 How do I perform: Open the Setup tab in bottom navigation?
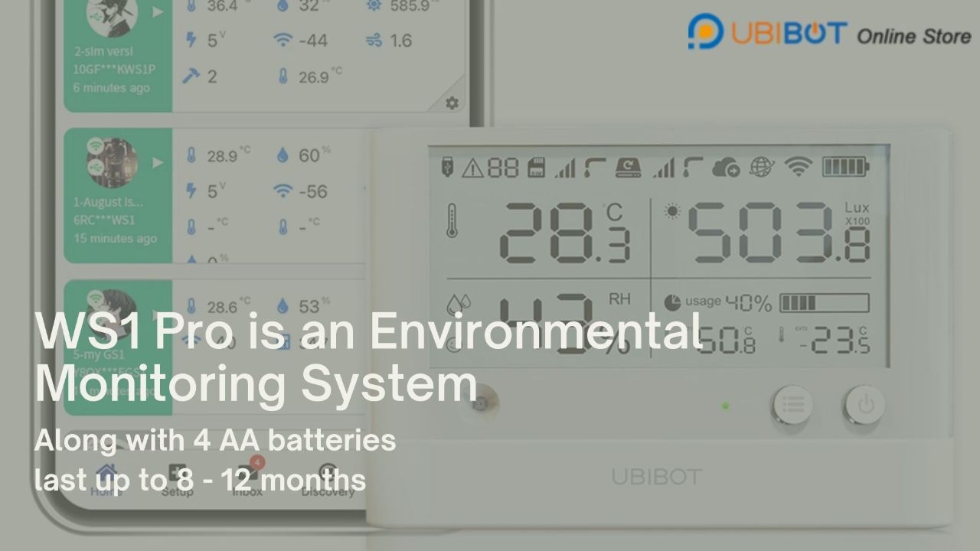[x=177, y=481]
